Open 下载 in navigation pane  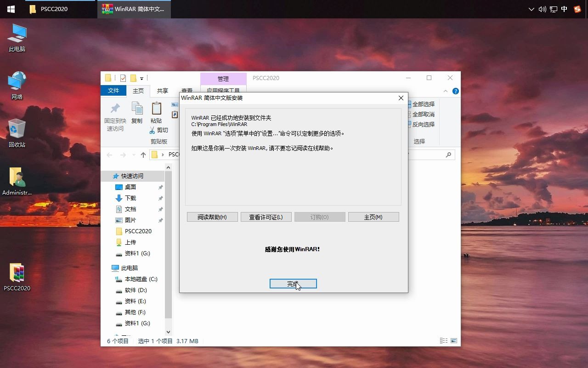[130, 198]
